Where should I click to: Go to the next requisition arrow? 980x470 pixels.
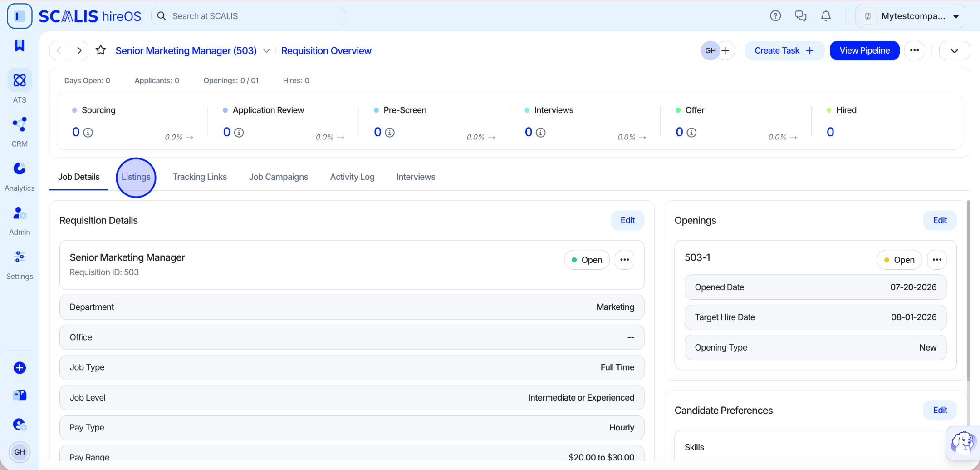[x=79, y=50]
